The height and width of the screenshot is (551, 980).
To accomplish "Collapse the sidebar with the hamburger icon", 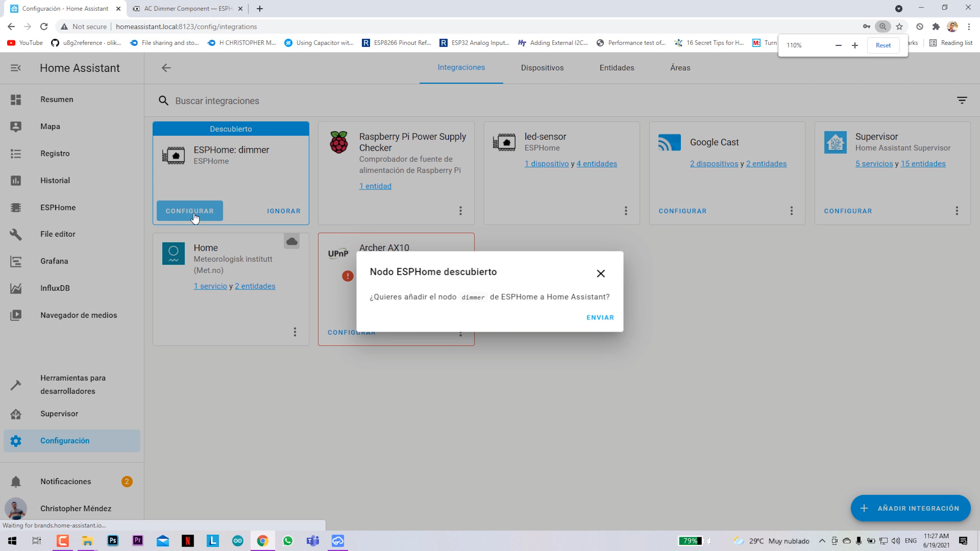I will 16,68.
